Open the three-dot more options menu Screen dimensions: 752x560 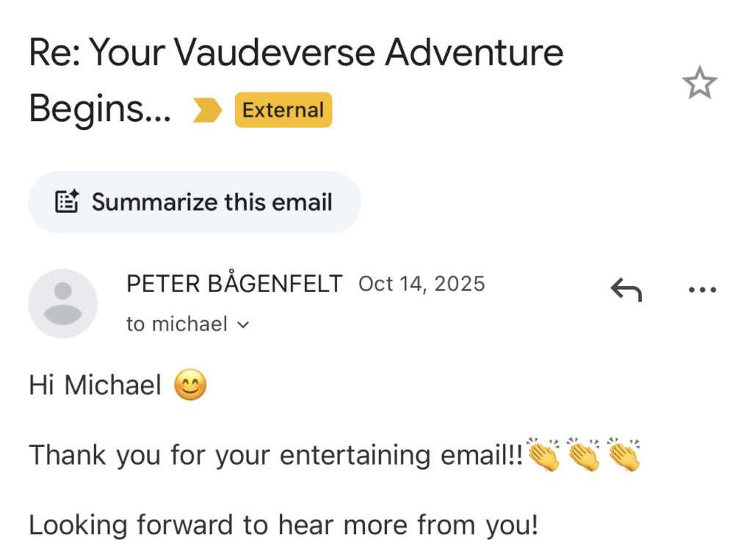coord(702,291)
